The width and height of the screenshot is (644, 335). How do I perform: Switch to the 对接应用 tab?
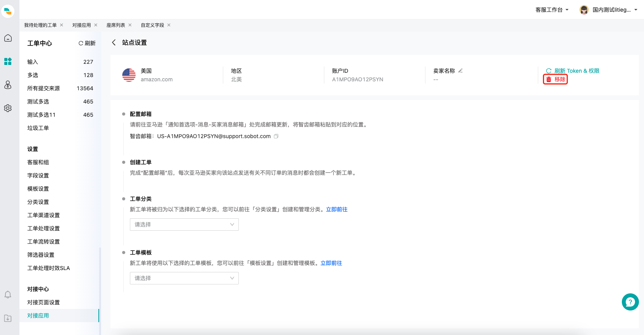click(82, 25)
